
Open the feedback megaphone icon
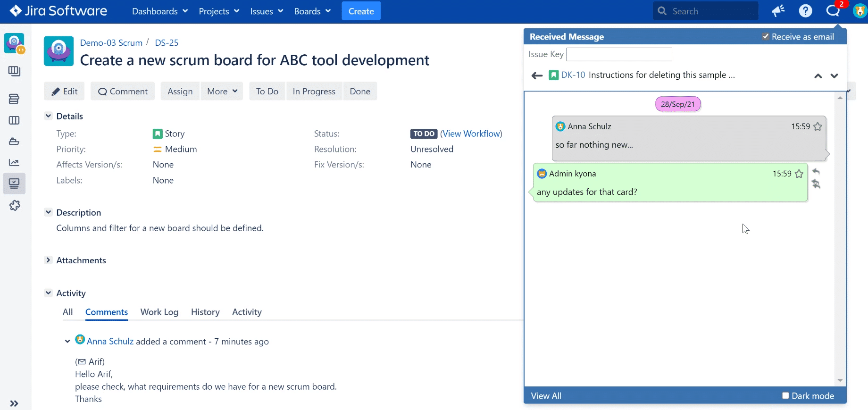pos(778,11)
